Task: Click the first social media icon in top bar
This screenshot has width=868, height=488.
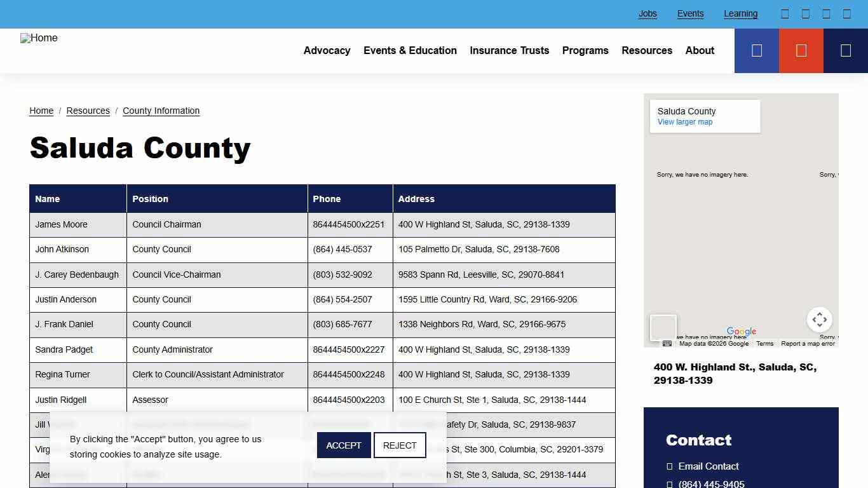Action: pyautogui.click(x=785, y=13)
